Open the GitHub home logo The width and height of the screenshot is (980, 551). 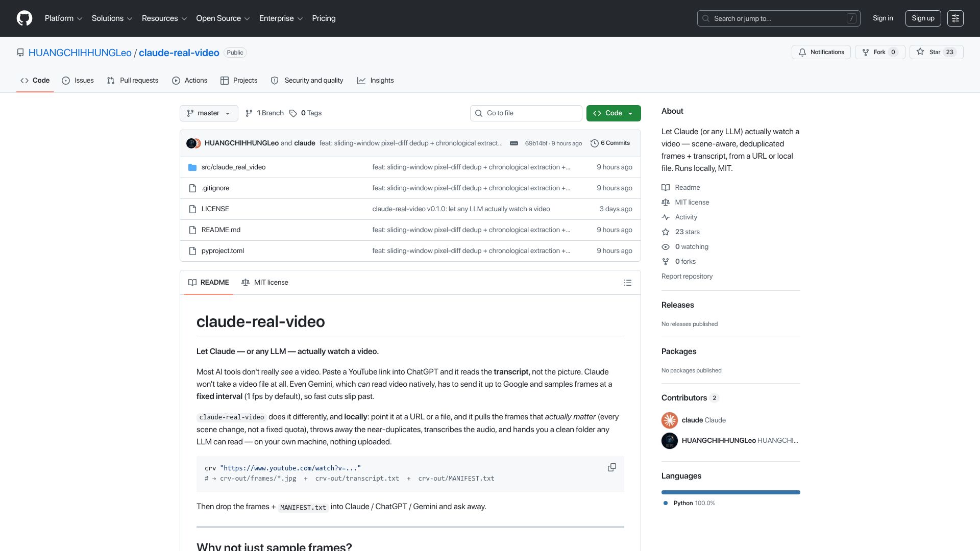(x=24, y=18)
